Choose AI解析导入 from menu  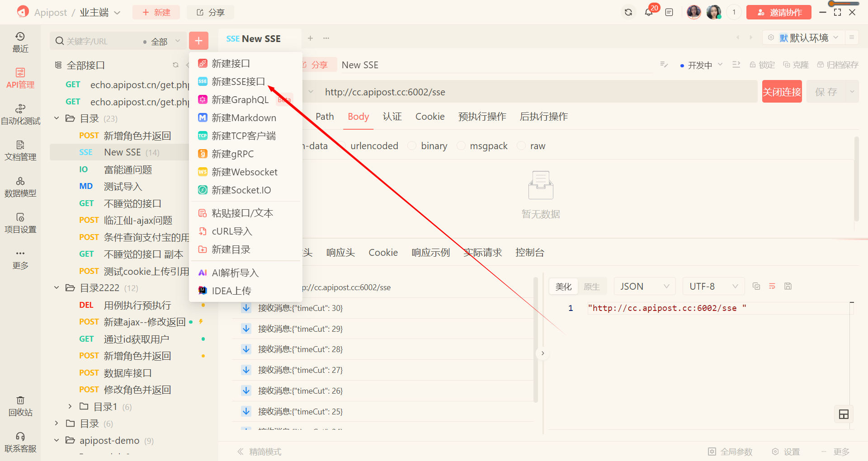click(x=245, y=273)
